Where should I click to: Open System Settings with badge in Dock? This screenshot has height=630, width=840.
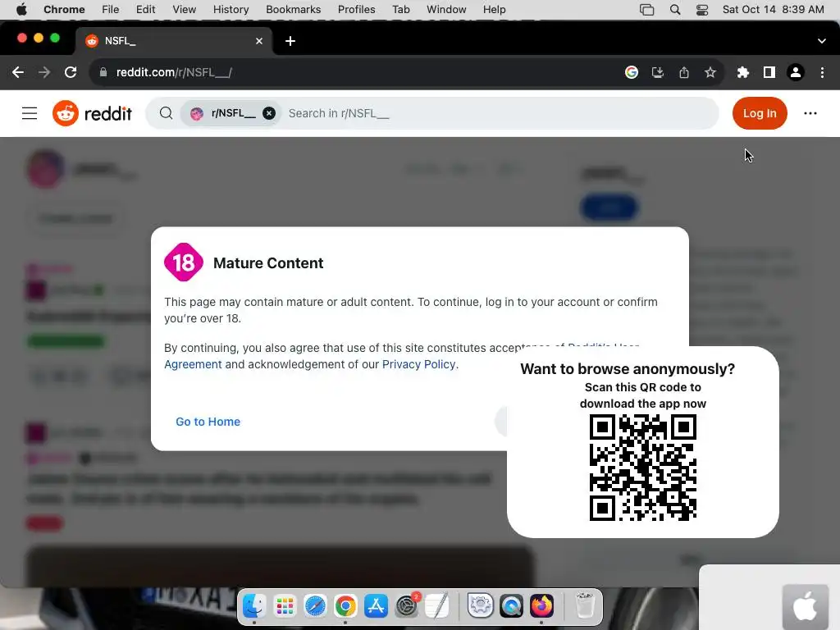click(407, 606)
